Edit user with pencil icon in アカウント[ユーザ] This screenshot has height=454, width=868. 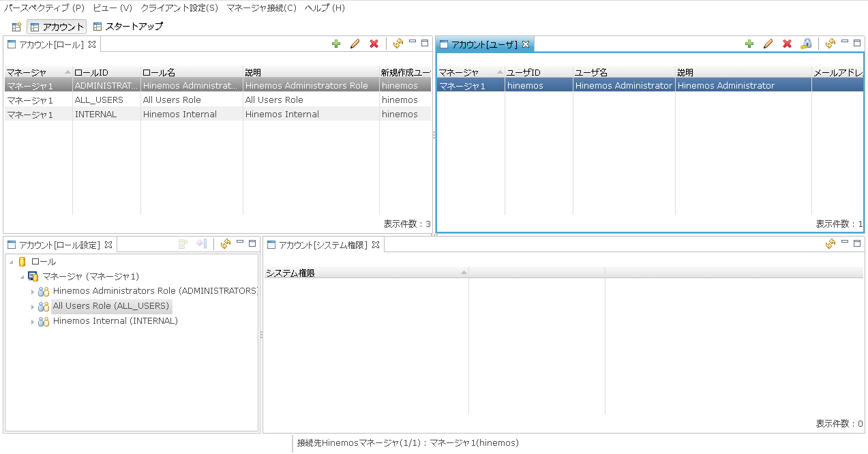(x=768, y=44)
